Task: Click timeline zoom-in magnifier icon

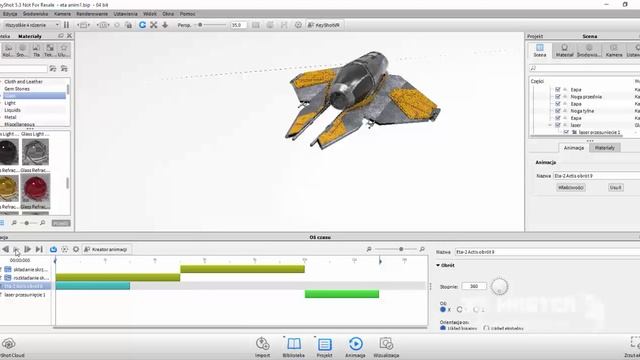Action: [422, 249]
